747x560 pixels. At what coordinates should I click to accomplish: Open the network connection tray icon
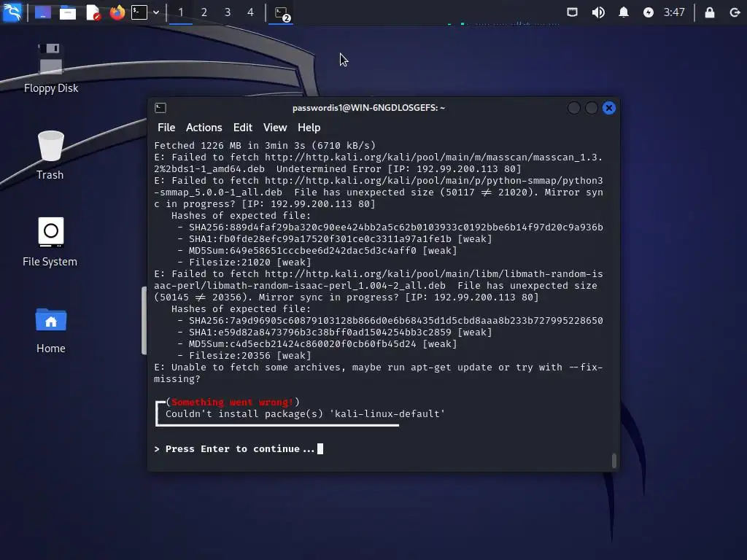coord(572,12)
